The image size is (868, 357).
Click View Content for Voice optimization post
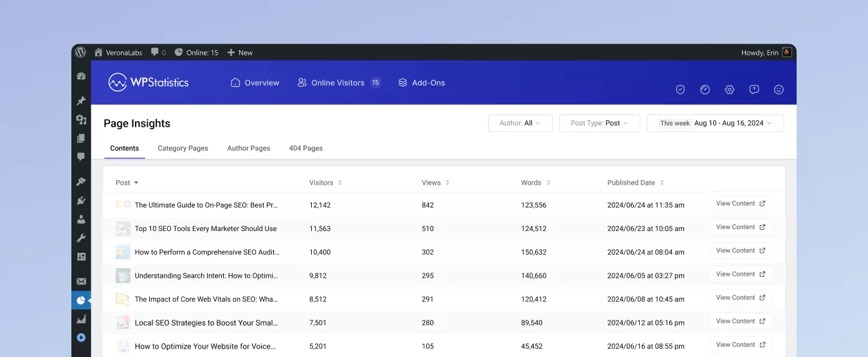[x=741, y=344]
